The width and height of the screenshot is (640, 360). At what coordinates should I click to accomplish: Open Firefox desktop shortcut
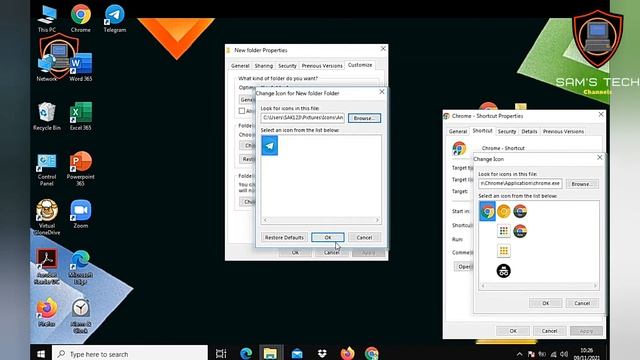coord(47,312)
